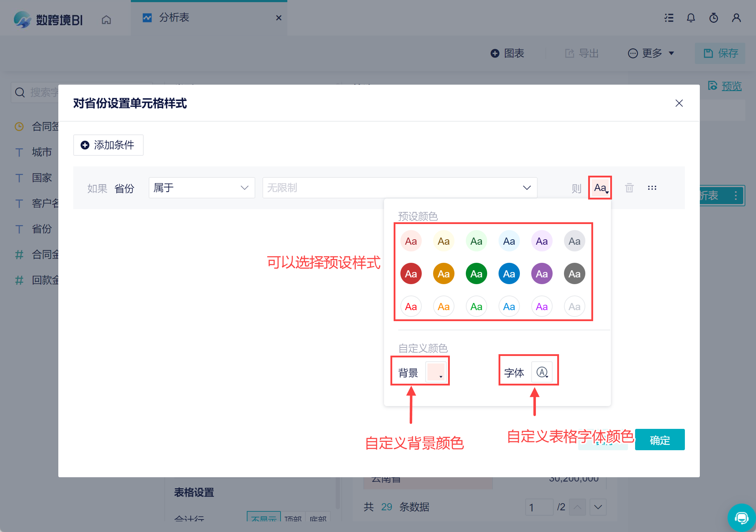756x532 pixels.
Task: Close the cell style dialog
Action: (679, 103)
